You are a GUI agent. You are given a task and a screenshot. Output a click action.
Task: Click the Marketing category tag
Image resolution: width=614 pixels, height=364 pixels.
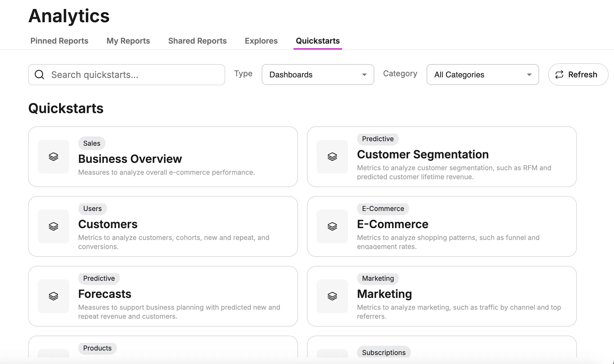click(378, 278)
